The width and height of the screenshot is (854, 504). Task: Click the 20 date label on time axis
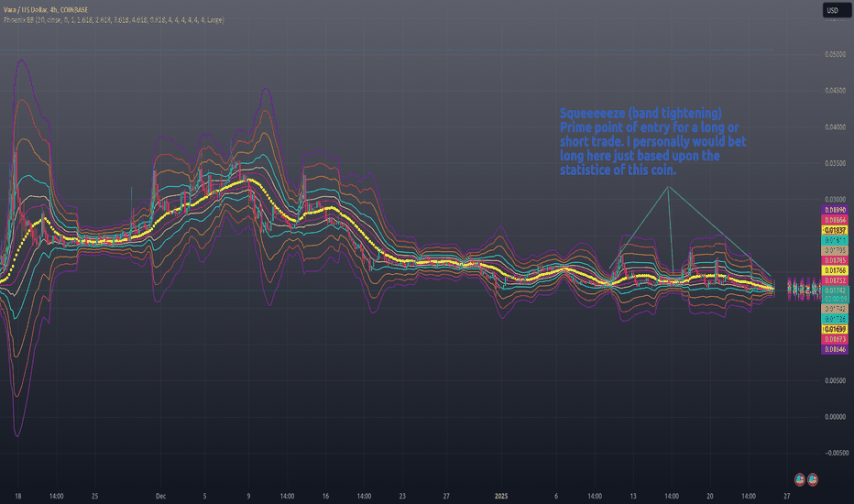point(709,496)
